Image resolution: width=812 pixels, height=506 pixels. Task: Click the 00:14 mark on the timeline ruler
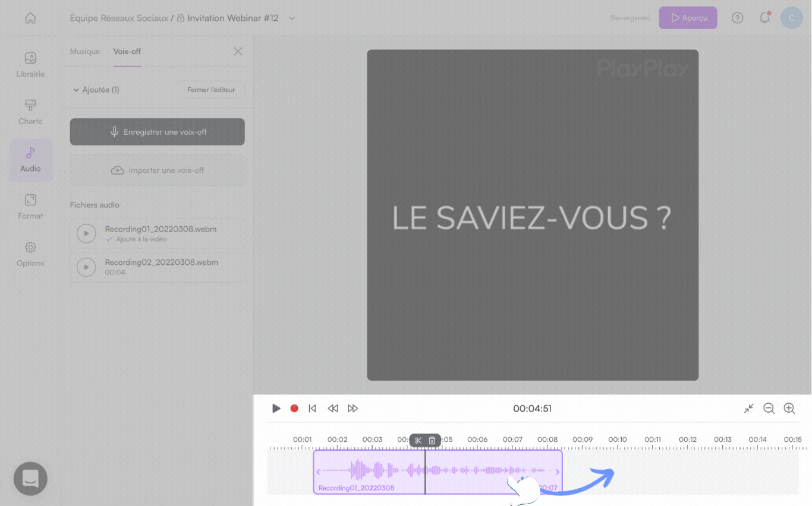[x=758, y=440]
